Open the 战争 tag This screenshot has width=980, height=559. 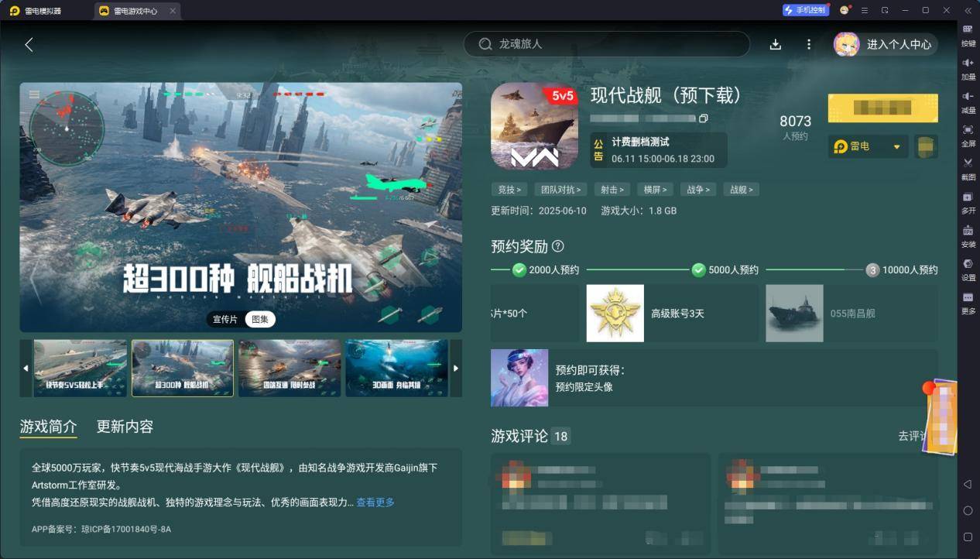[x=697, y=190]
